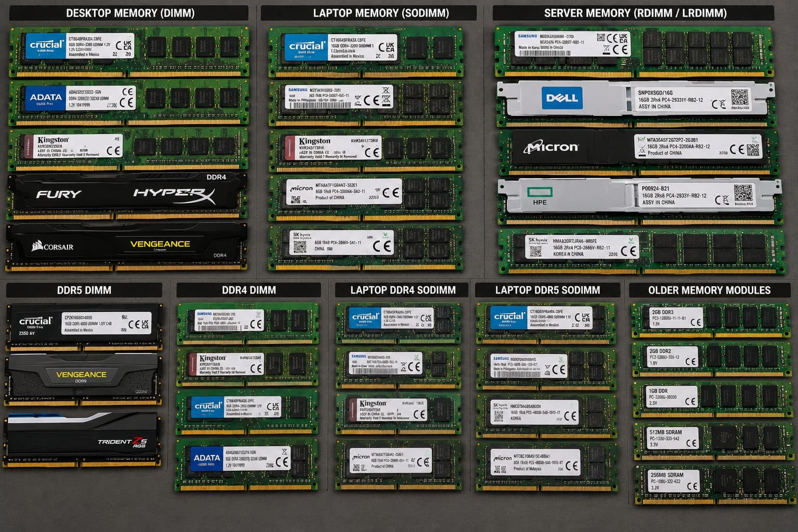
Task: Click the 1GB DDR module label
Action: tap(673, 397)
